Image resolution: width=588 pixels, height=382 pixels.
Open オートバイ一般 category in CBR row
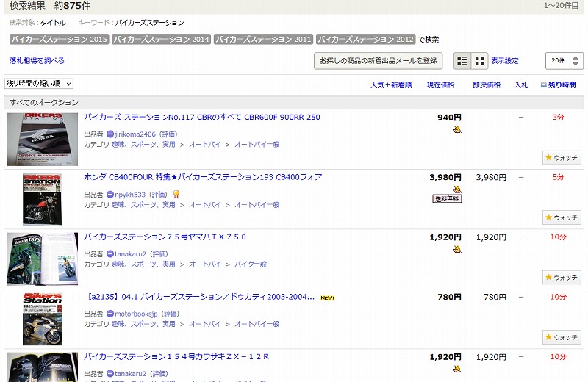coord(257,144)
